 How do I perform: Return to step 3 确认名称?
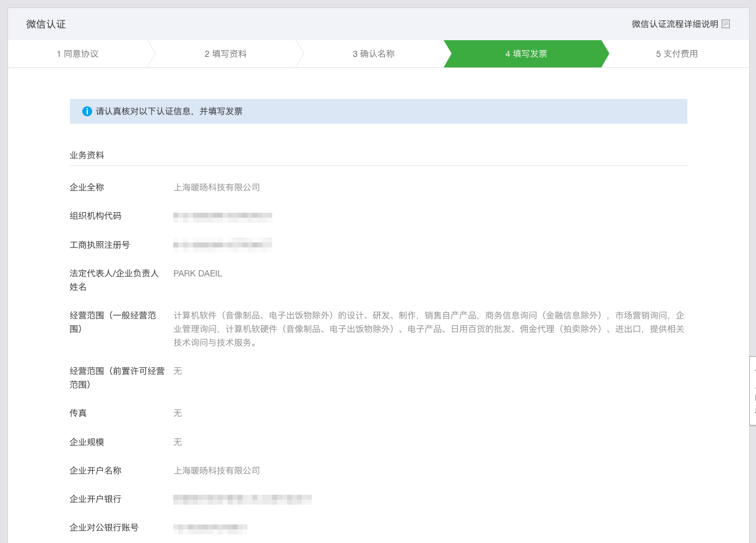tap(374, 54)
